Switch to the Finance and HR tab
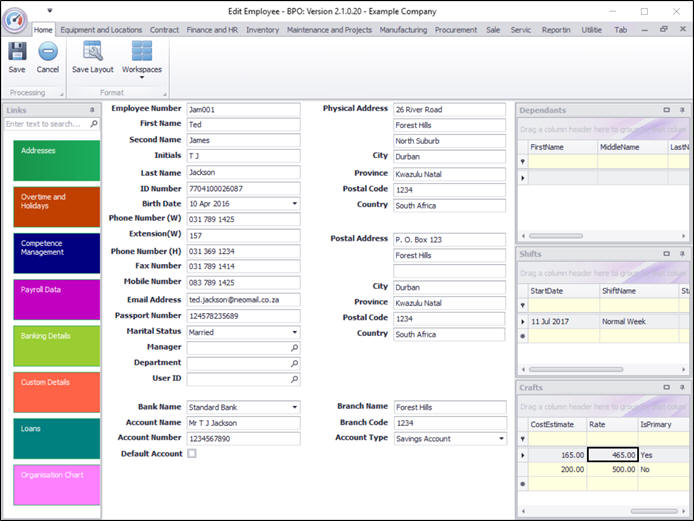 tap(213, 30)
